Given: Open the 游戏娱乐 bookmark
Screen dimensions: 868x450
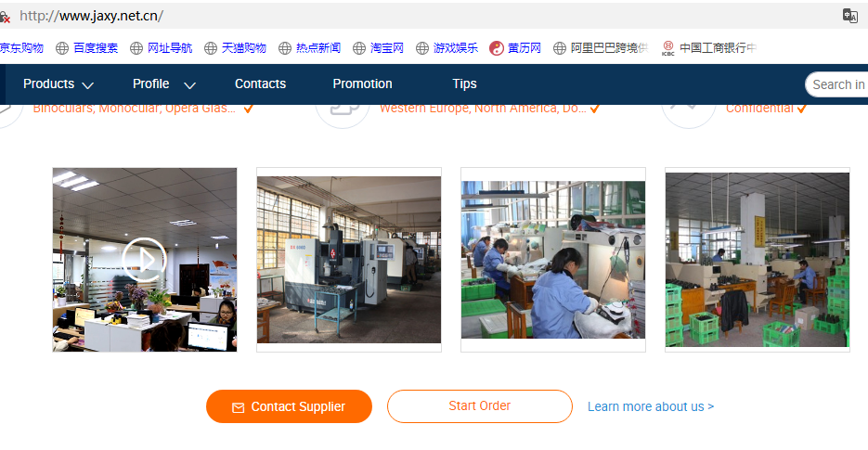Looking at the screenshot, I should tap(447, 48).
